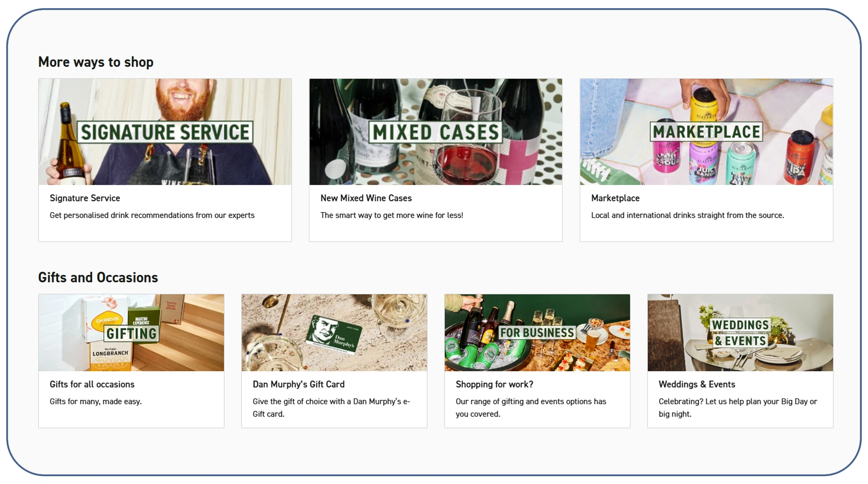Open the Signature Service banner image
The width and height of the screenshot is (868, 484).
165,132
